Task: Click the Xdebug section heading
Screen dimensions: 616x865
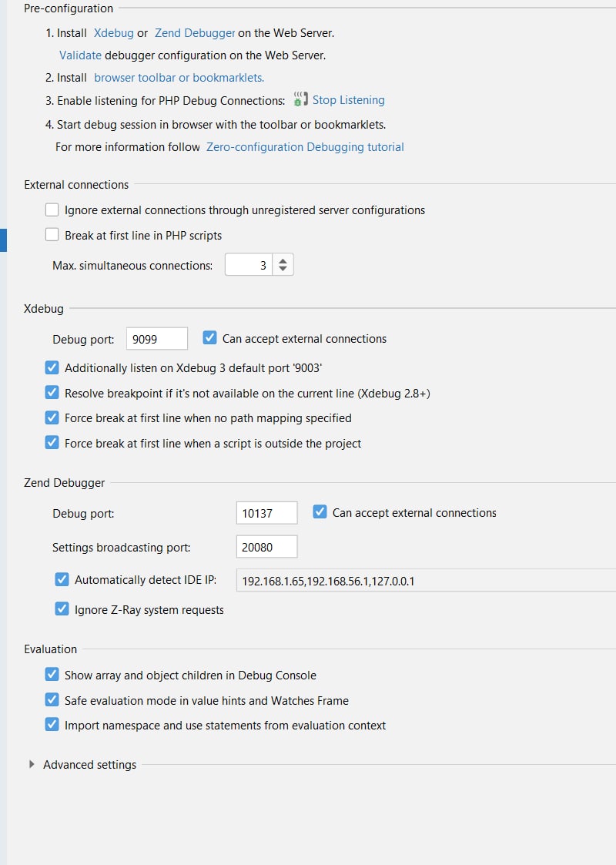Action: 44,309
